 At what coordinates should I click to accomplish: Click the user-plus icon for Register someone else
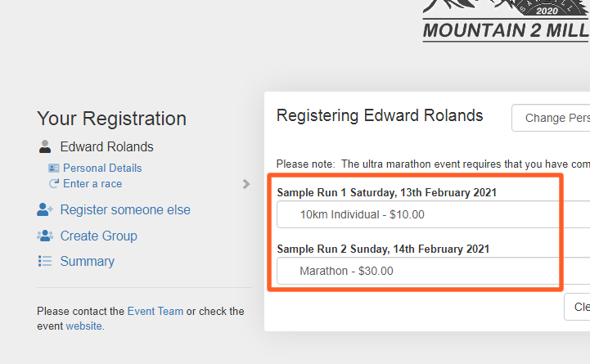[45, 210]
